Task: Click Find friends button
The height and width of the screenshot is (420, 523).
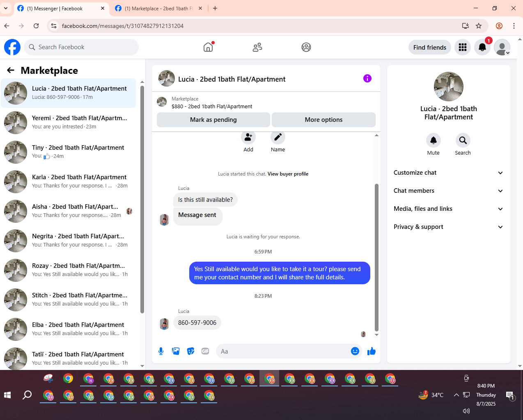Action: (430, 47)
